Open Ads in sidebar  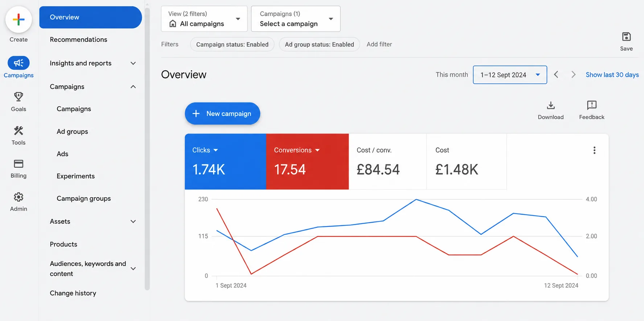[62, 154]
